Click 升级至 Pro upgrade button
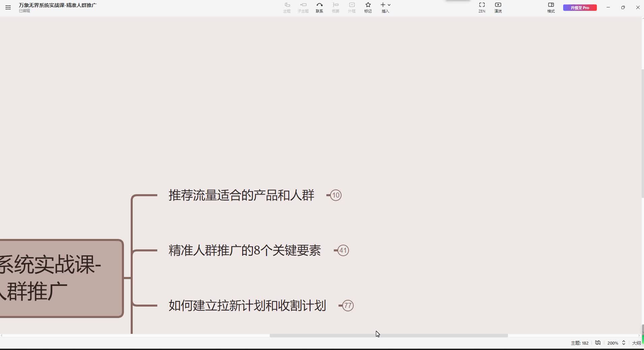This screenshot has height=350, width=644. coord(580,7)
